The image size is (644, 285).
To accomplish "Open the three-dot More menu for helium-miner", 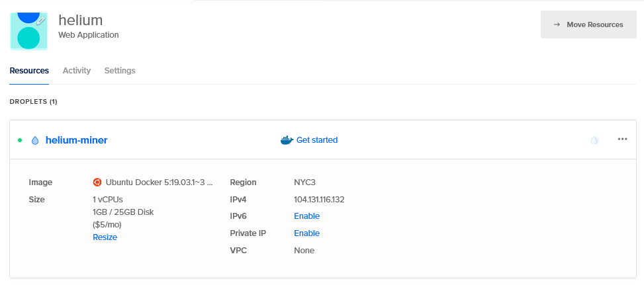I will pos(622,139).
